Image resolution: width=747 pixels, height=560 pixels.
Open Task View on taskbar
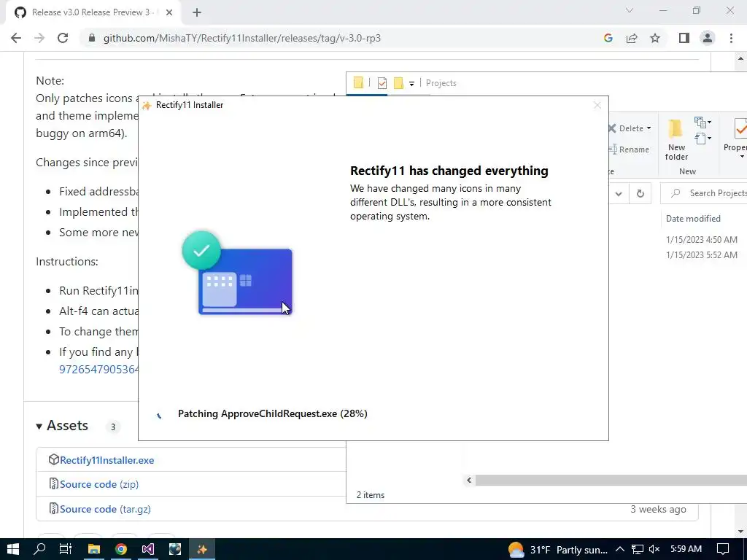66,549
